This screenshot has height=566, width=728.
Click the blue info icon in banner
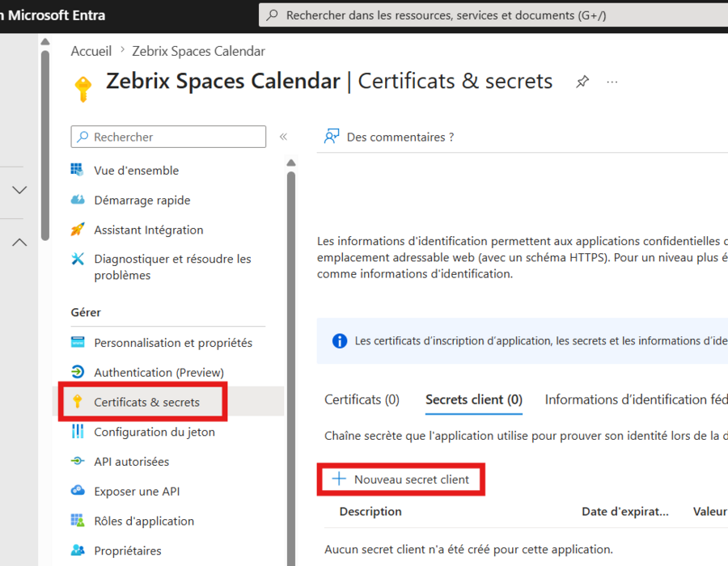coord(340,341)
